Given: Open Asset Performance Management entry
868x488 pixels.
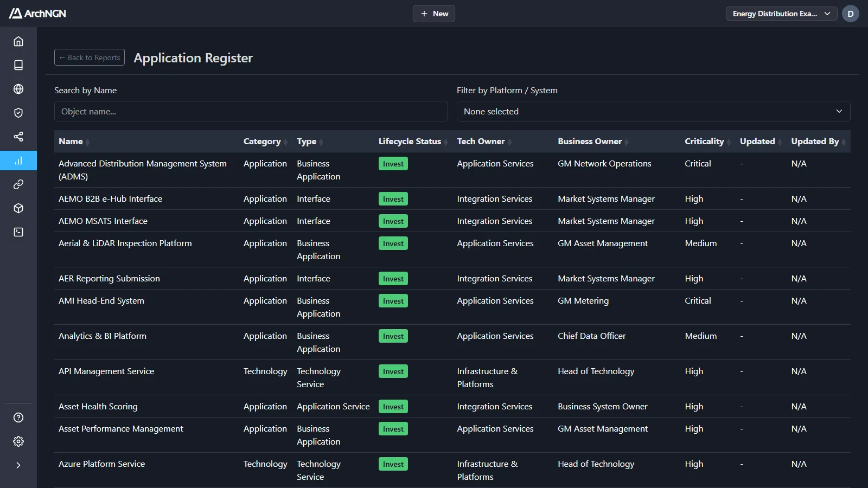Looking at the screenshot, I should coord(121,429).
